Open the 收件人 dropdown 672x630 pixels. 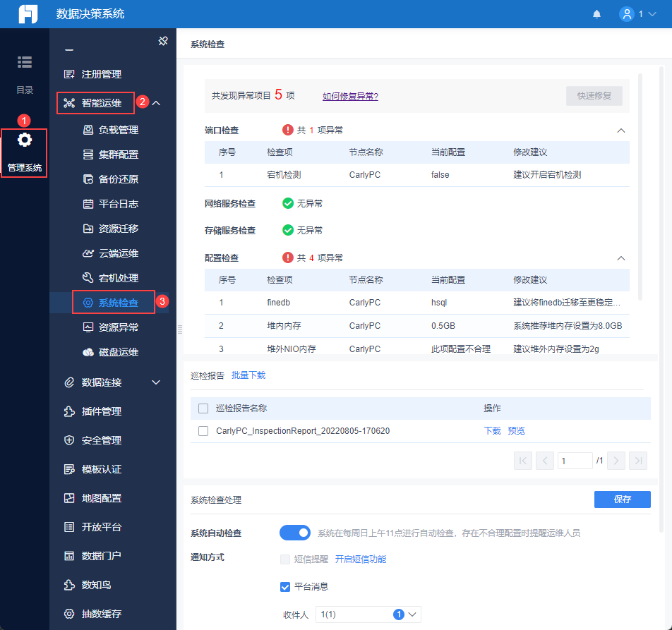[x=368, y=614]
